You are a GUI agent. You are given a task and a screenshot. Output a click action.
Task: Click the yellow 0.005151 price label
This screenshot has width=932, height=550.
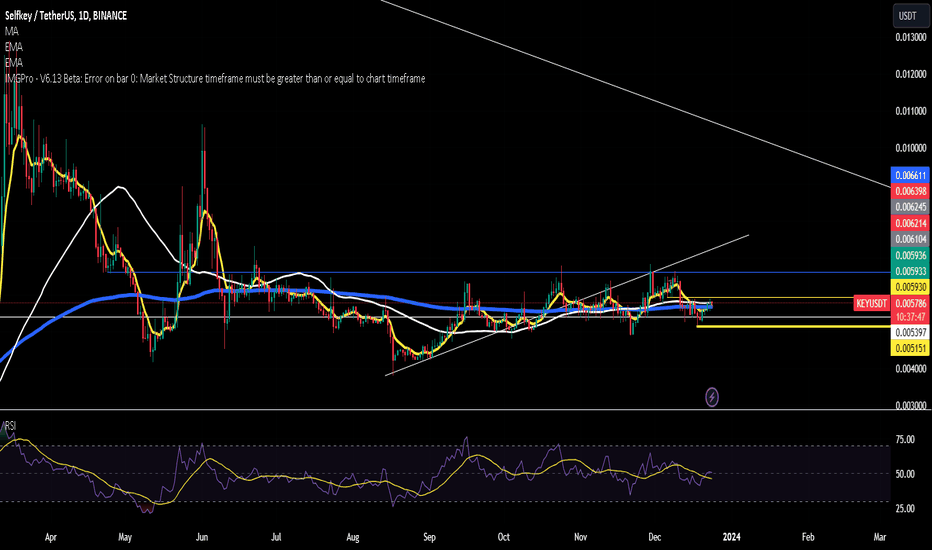(910, 348)
